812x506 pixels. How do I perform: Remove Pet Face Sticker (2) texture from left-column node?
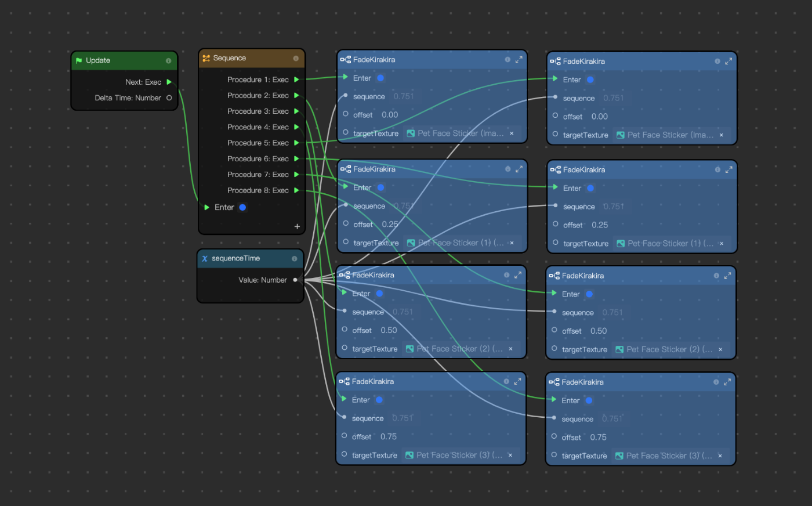point(510,349)
